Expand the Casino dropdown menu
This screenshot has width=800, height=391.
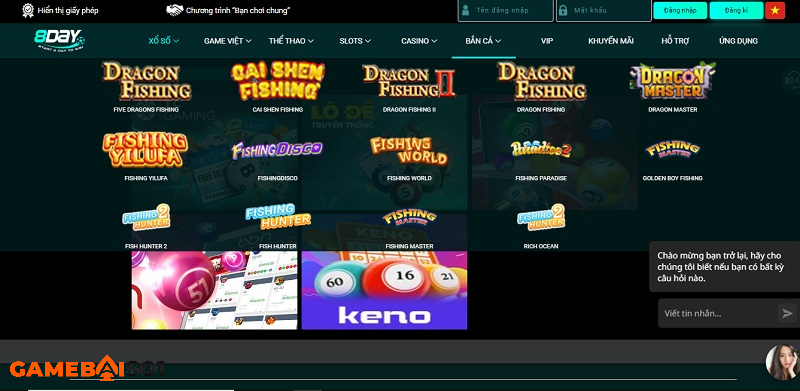[419, 41]
